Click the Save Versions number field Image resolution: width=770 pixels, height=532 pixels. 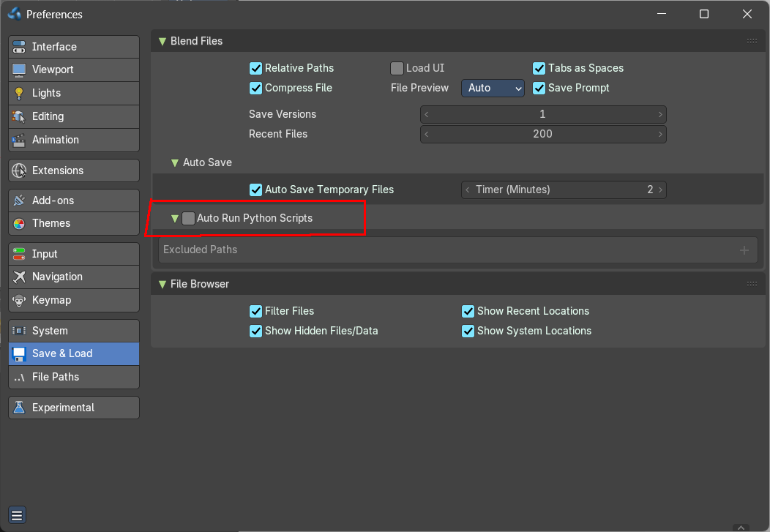pos(543,114)
